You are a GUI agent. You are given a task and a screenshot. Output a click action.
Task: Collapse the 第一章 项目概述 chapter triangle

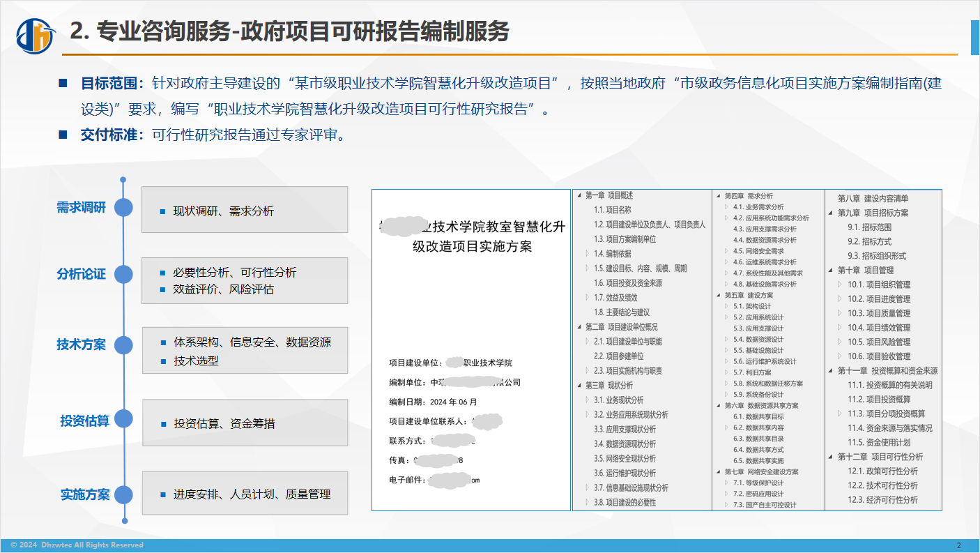579,195
